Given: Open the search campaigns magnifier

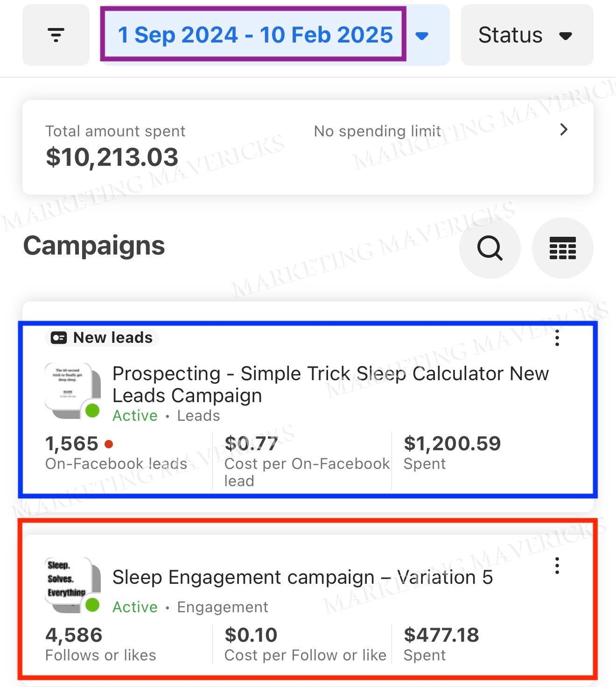Looking at the screenshot, I should [490, 248].
